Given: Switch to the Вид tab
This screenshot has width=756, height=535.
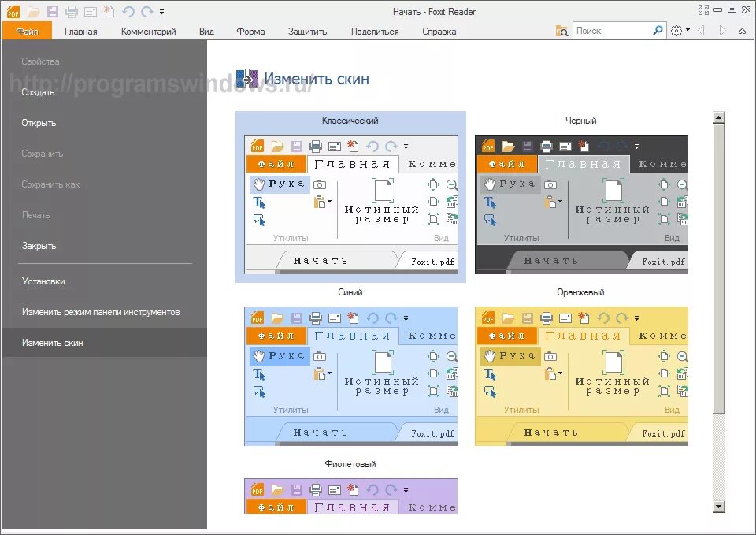Looking at the screenshot, I should pyautogui.click(x=206, y=32).
